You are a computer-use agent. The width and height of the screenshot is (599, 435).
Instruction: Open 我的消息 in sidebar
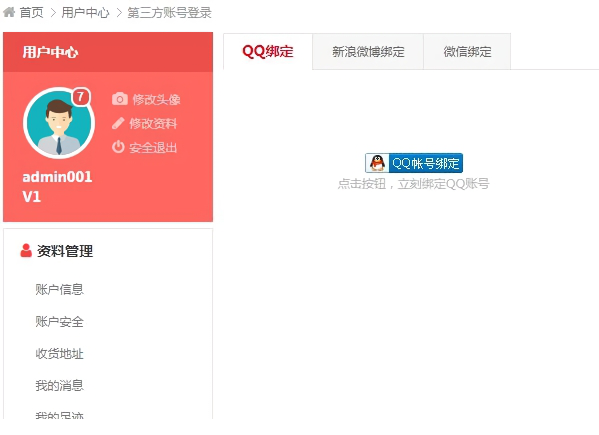click(59, 386)
